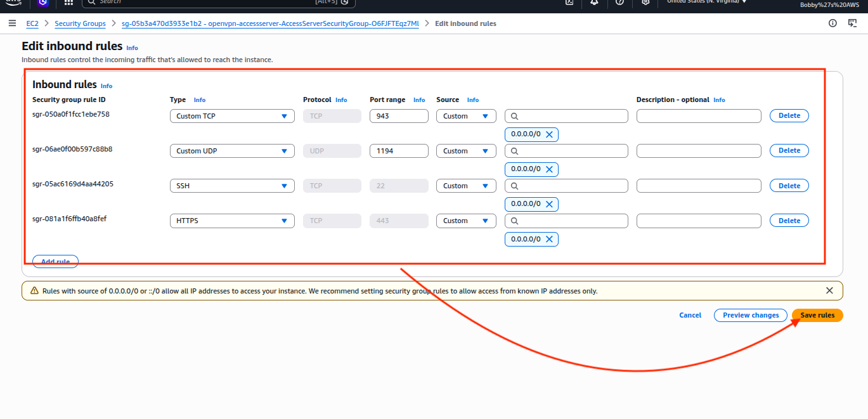
Task: Open the AWS services grid menu
Action: click(x=68, y=3)
